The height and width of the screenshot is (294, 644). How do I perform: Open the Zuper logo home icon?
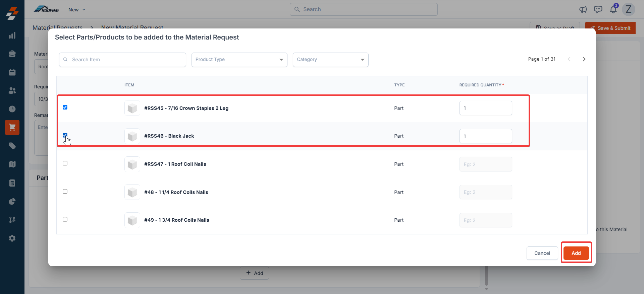click(x=12, y=13)
